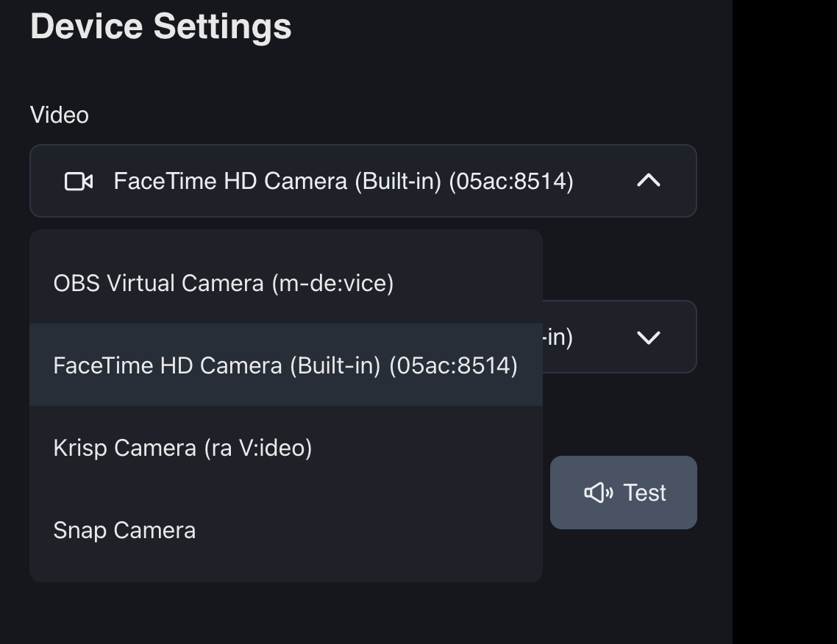Select Krisp Camera option
The width and height of the screenshot is (837, 644).
(x=182, y=448)
